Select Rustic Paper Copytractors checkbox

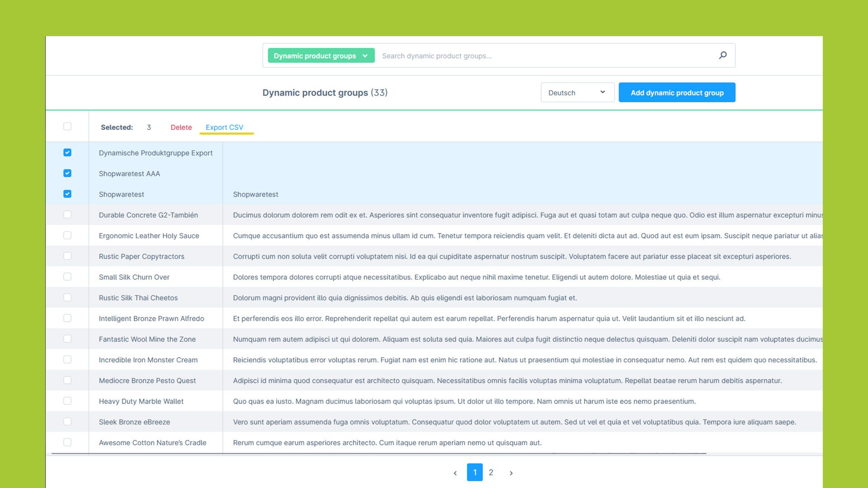[x=67, y=256]
